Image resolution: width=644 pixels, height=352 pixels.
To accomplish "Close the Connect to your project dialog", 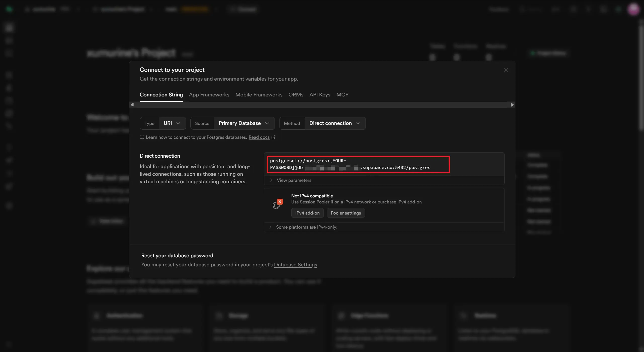I will click(x=506, y=70).
